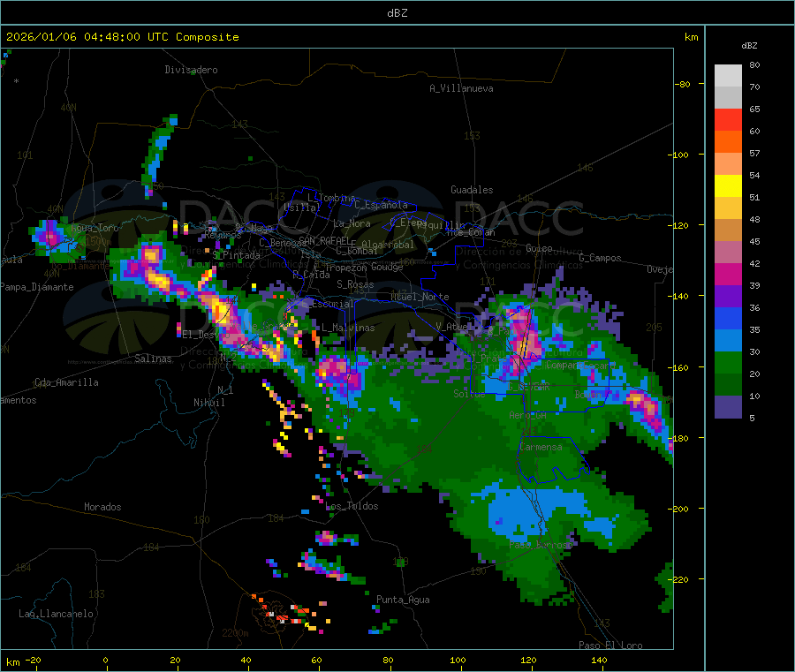Select the orange 57–60 dBZ legend swatch
Screen dimensions: 795x672
(728, 142)
